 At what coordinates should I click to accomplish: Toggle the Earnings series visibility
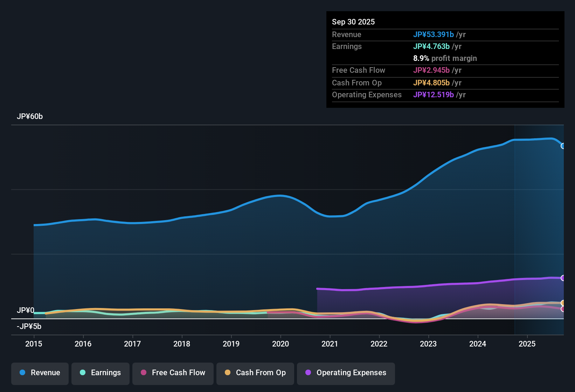[x=100, y=373]
